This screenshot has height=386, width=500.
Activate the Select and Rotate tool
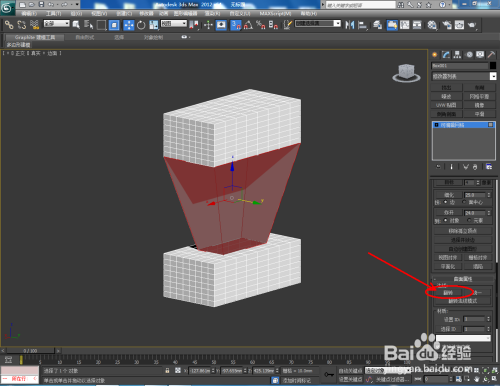pos(141,25)
